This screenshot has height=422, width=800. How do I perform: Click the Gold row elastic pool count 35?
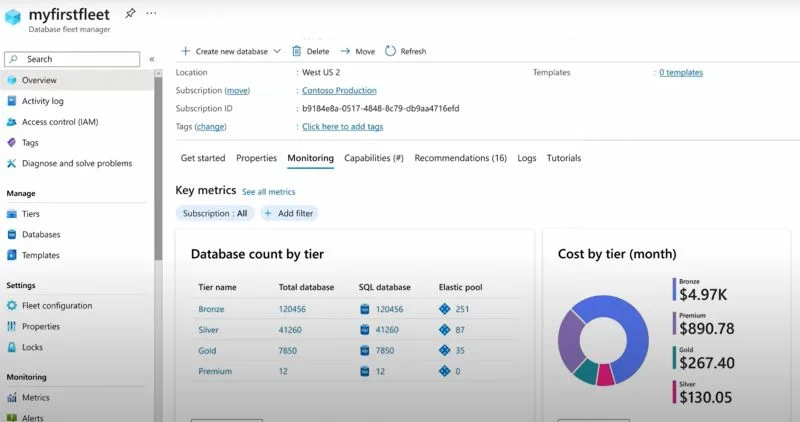[460, 351]
